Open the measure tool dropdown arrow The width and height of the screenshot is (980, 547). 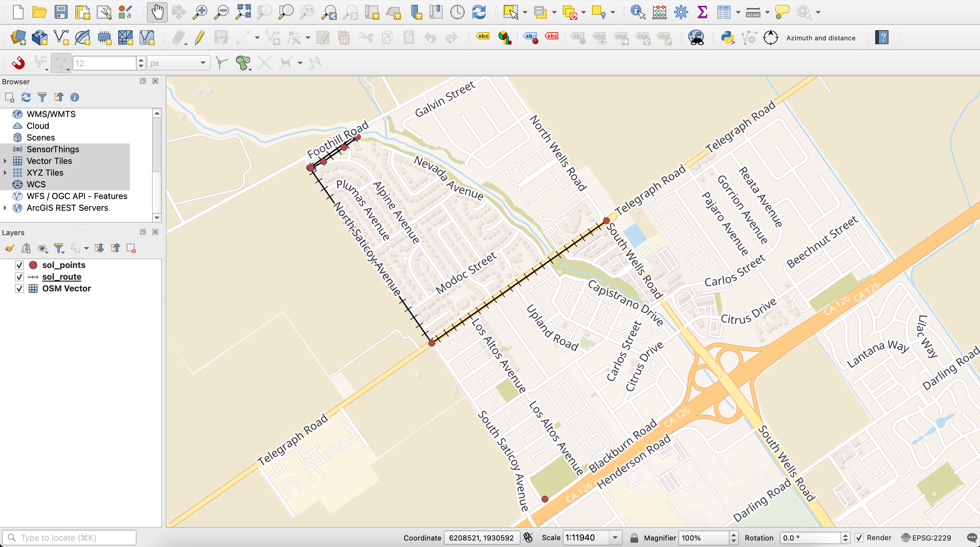point(767,12)
